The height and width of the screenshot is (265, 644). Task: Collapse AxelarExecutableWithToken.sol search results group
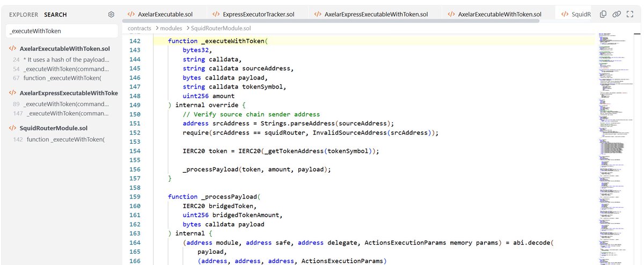[64, 49]
